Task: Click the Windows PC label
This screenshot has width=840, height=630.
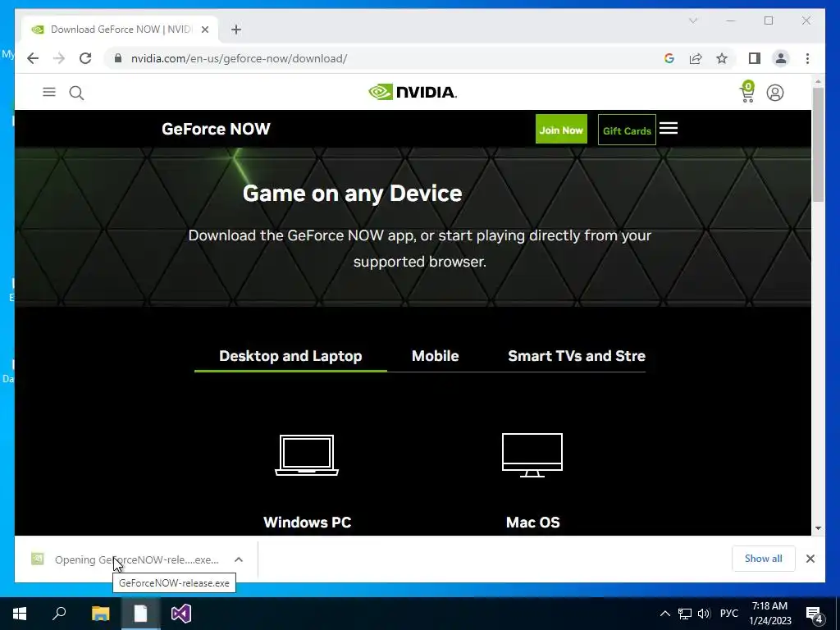Action: (x=307, y=523)
